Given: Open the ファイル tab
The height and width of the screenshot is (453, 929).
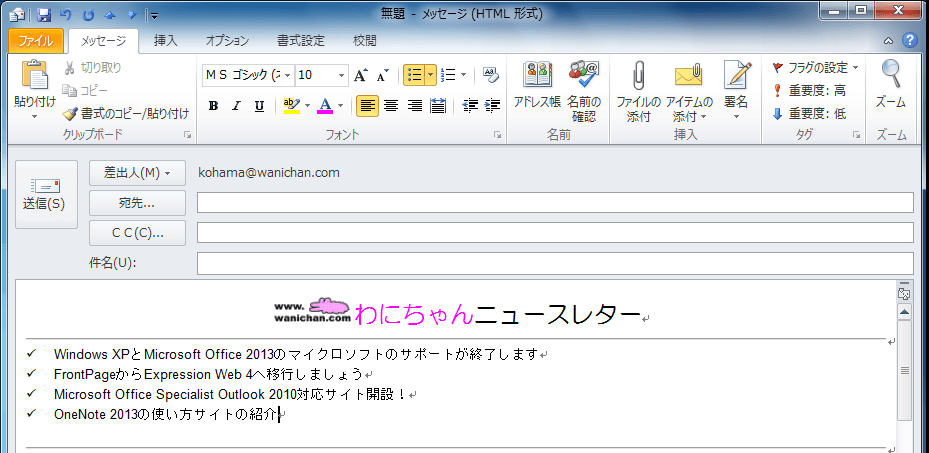Looking at the screenshot, I should click(x=36, y=41).
